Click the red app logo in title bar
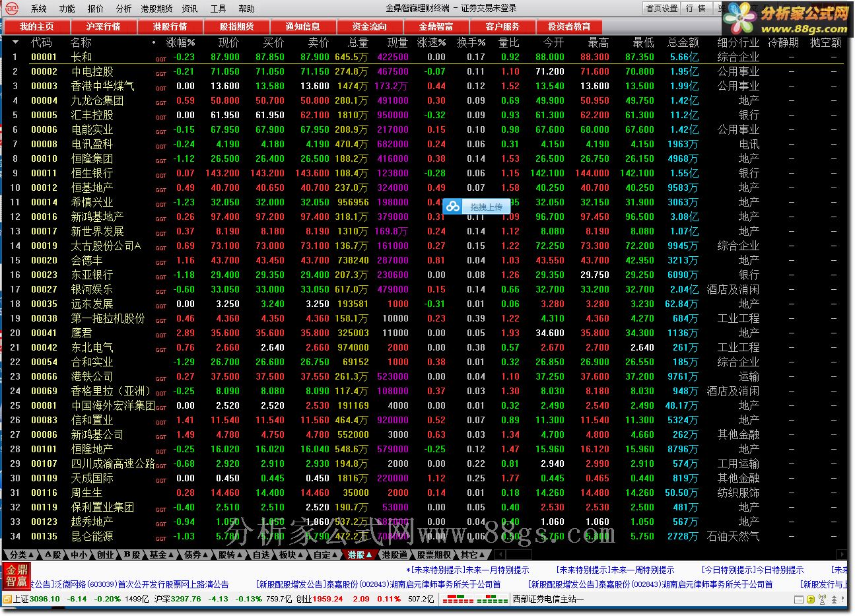The image size is (855, 616). (13, 9)
